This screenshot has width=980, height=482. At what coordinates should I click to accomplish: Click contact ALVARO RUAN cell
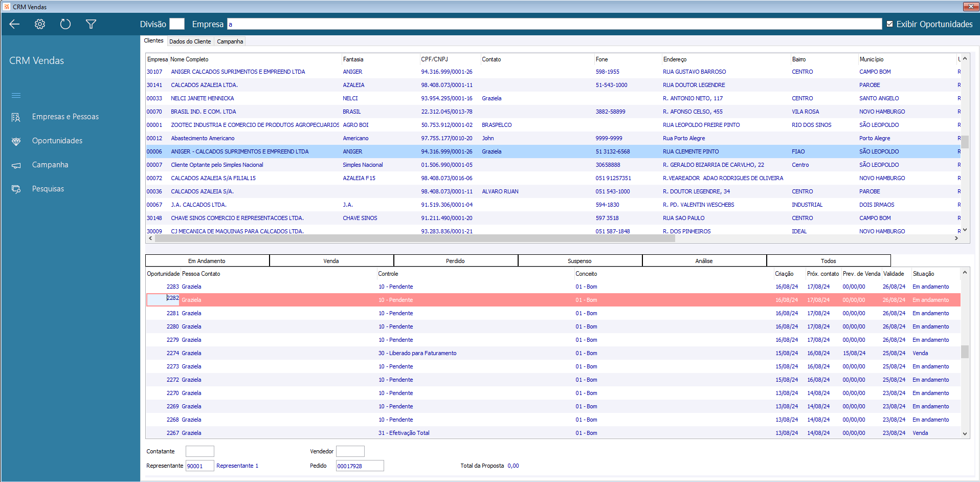[500, 191]
